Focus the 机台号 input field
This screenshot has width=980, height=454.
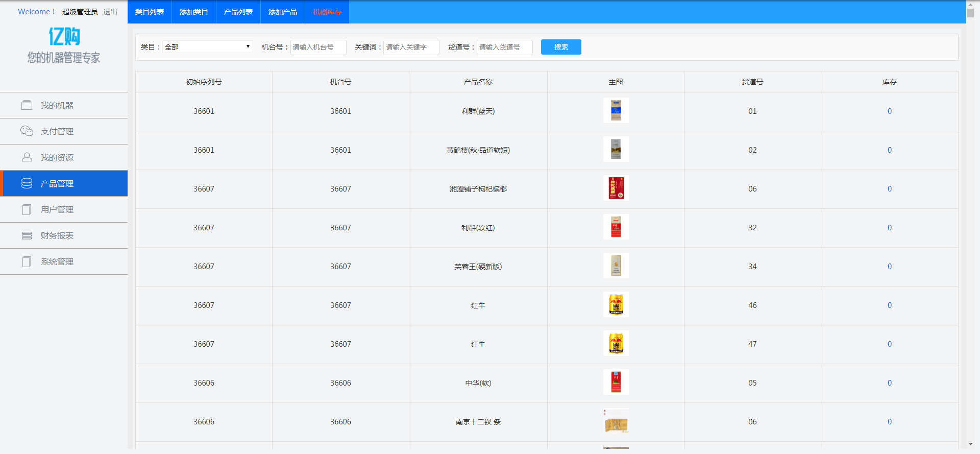(318, 47)
